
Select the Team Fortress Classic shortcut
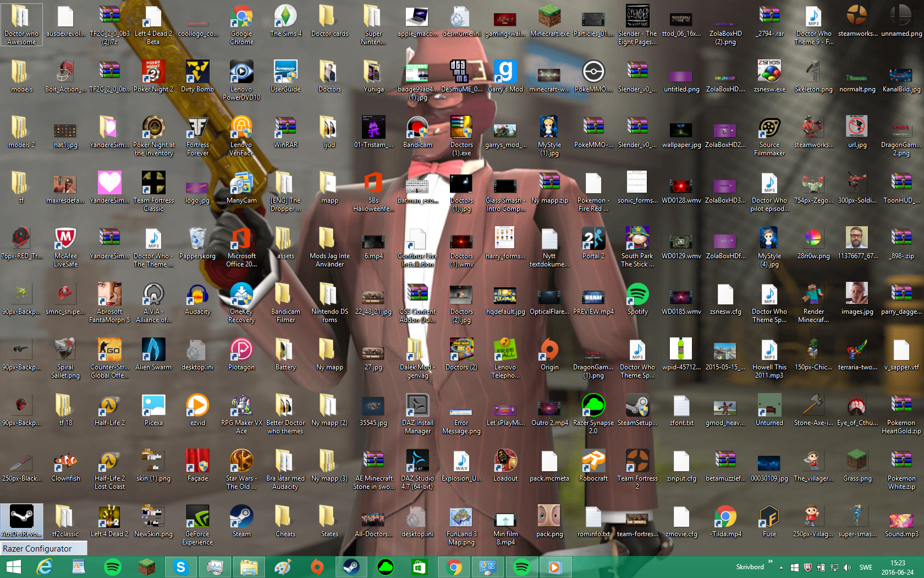tap(153, 192)
